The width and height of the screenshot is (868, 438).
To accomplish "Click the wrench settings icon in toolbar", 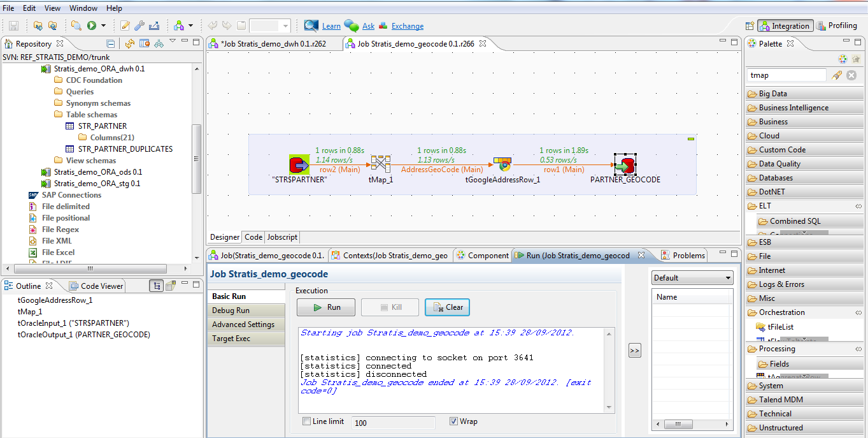I will point(139,26).
